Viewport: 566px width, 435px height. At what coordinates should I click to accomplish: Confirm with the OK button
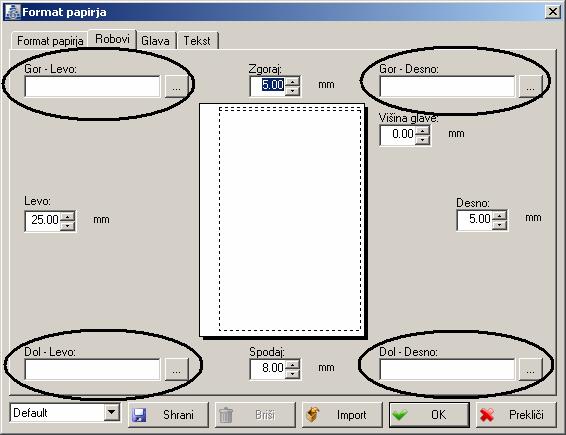(429, 415)
